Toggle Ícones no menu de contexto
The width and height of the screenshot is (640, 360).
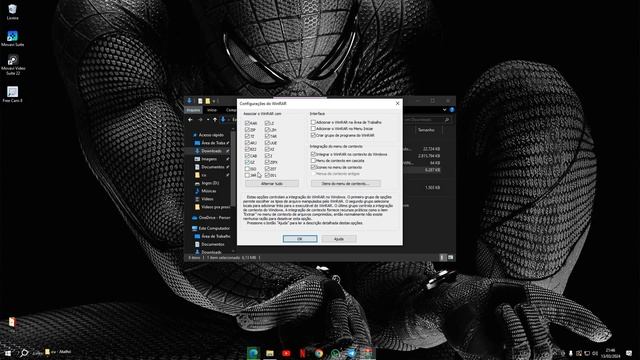(313, 167)
